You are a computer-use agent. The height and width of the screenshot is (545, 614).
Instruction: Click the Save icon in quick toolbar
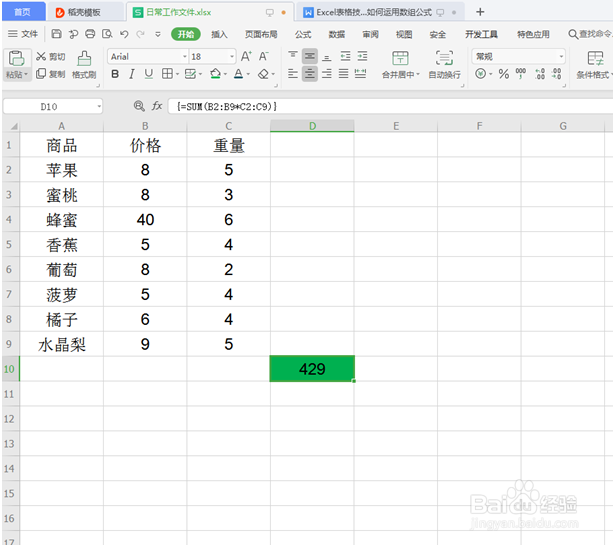[56, 34]
